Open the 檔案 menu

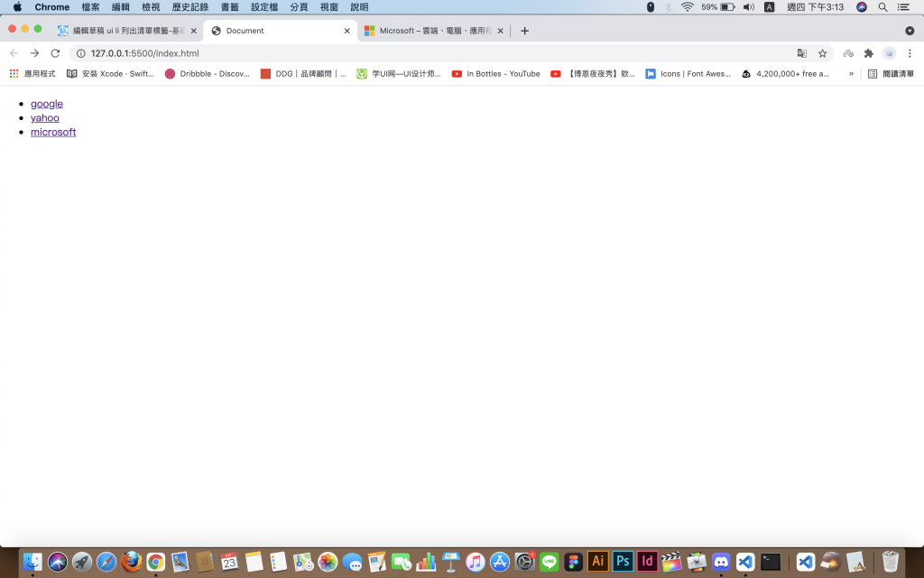click(x=90, y=7)
